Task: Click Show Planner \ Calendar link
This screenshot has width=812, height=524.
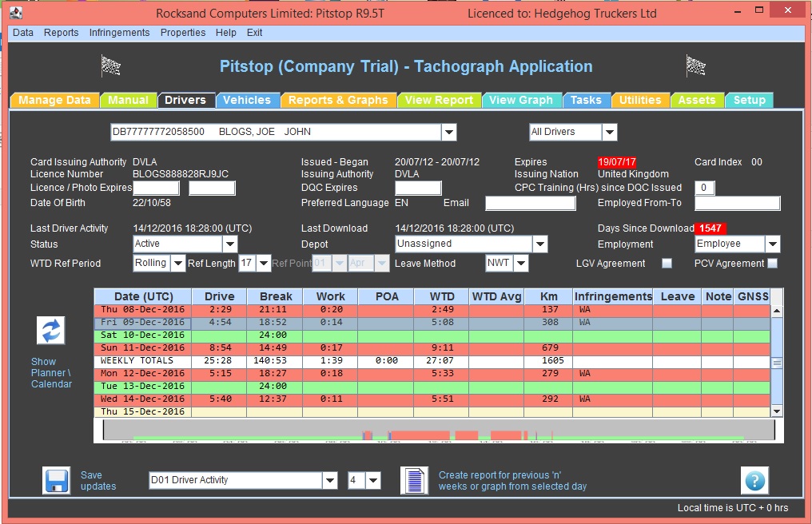Action: (x=51, y=373)
